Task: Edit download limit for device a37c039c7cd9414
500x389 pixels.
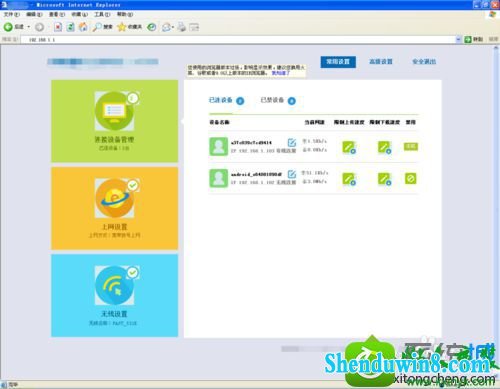Action: [x=384, y=147]
